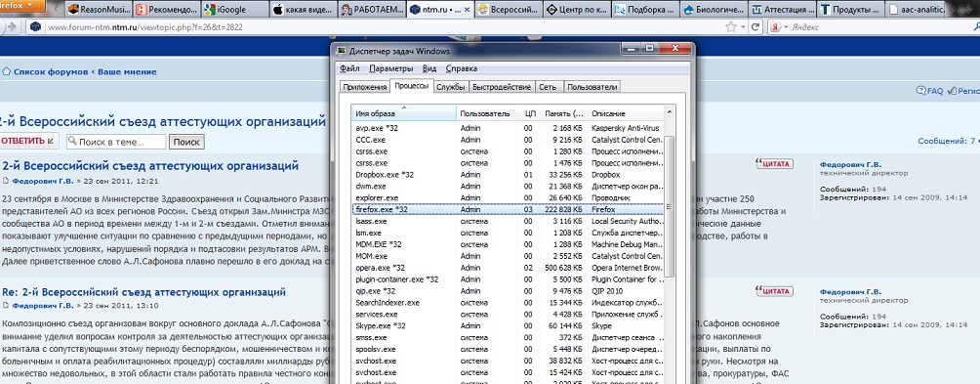Select the qip.exe *32 process row
This screenshot has height=384, width=980.
coord(508,291)
